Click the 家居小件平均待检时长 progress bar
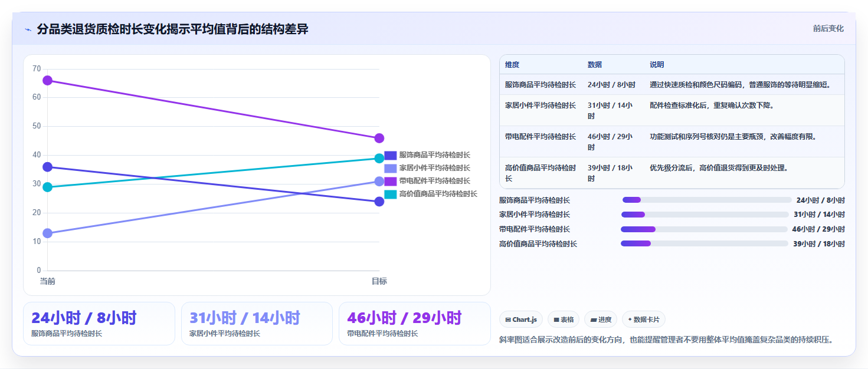The image size is (868, 369). point(705,215)
